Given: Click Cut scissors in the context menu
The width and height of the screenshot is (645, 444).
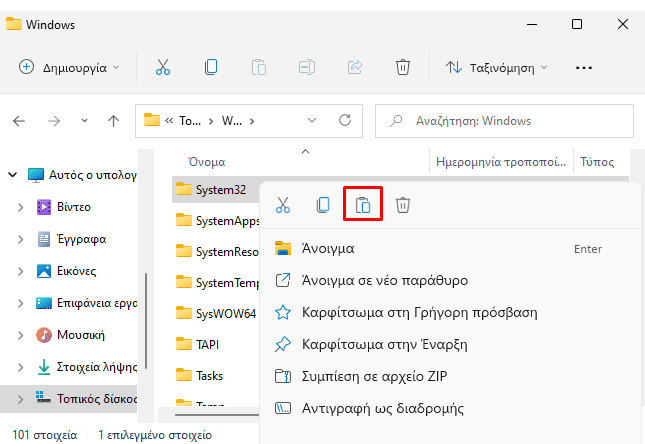Looking at the screenshot, I should click(283, 205).
